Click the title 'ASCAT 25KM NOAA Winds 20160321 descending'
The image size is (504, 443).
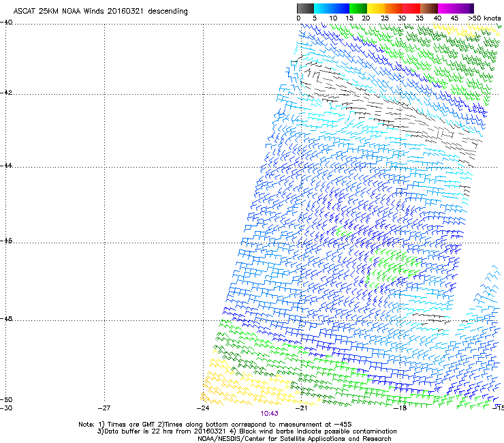(100, 11)
